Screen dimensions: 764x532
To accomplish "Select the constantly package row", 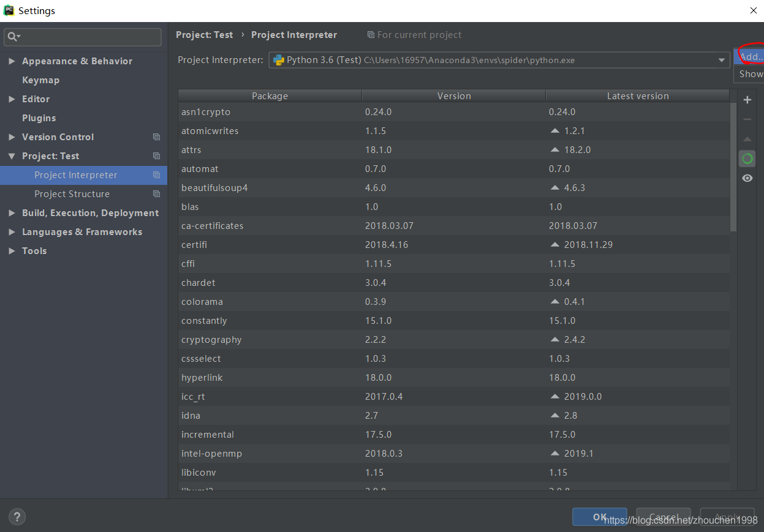I will click(453, 321).
